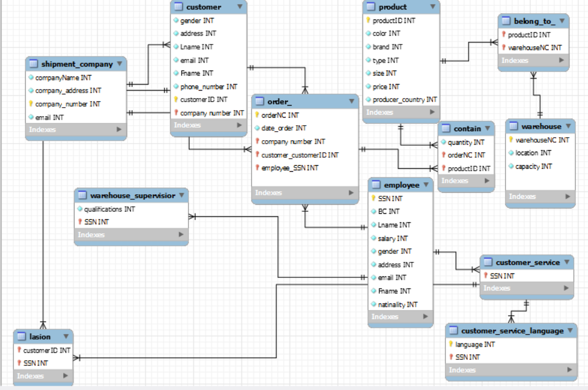The height and width of the screenshot is (390, 588).
Task: Expand Indexes in customer_service_language table
Action: (569, 370)
